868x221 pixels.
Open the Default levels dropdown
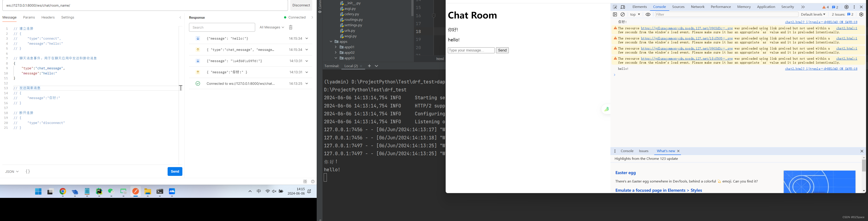(x=813, y=15)
